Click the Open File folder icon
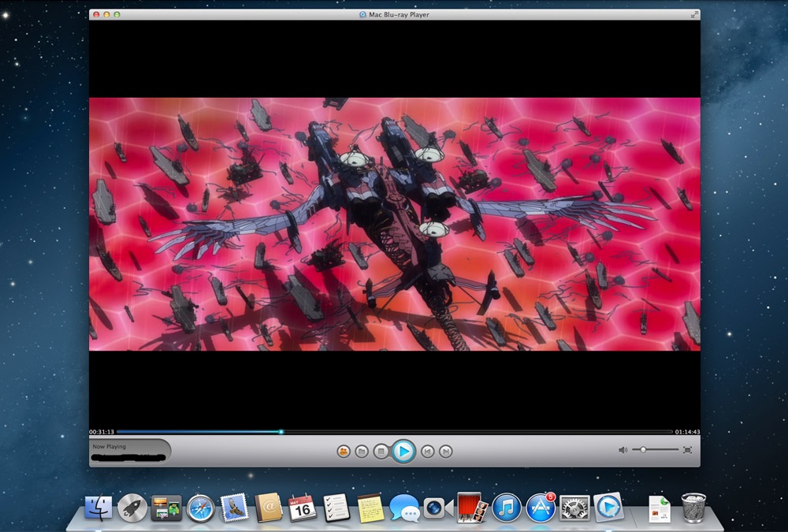The height and width of the screenshot is (532, 788). click(362, 452)
